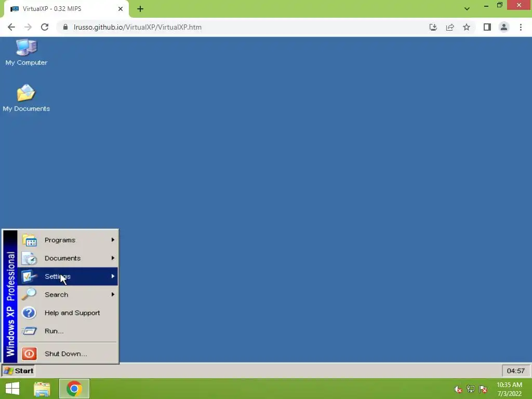Viewport: 532px width, 399px height.
Task: Go forward in the browser
Action: point(28,27)
